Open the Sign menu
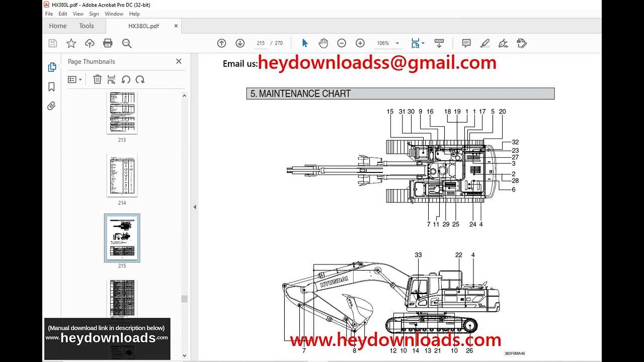 [x=94, y=14]
